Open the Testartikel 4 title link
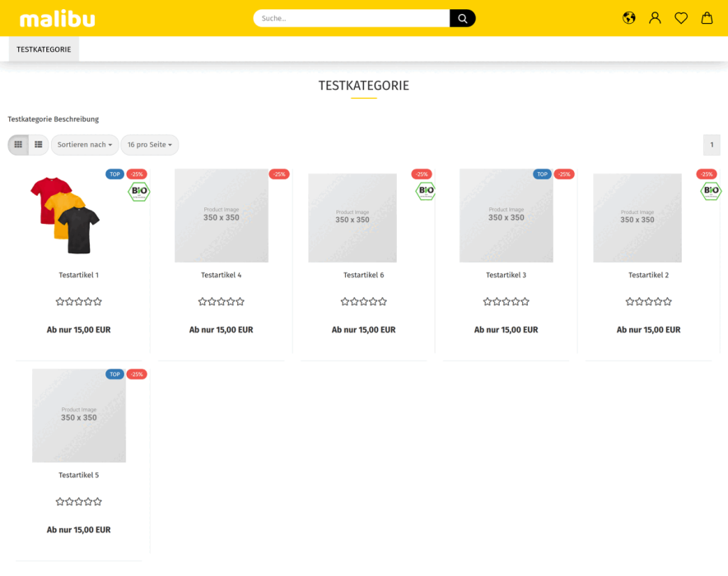Screen dimensions: 728x576 click(x=222, y=275)
